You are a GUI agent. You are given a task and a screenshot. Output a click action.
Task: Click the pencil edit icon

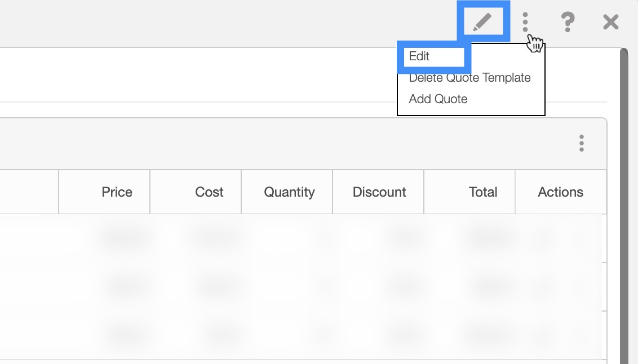(482, 22)
